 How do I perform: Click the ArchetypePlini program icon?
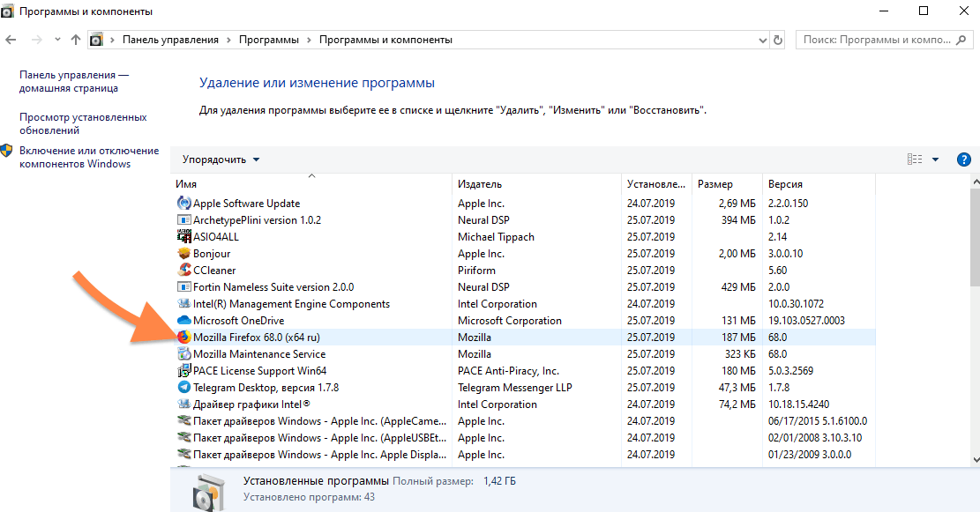click(x=183, y=219)
